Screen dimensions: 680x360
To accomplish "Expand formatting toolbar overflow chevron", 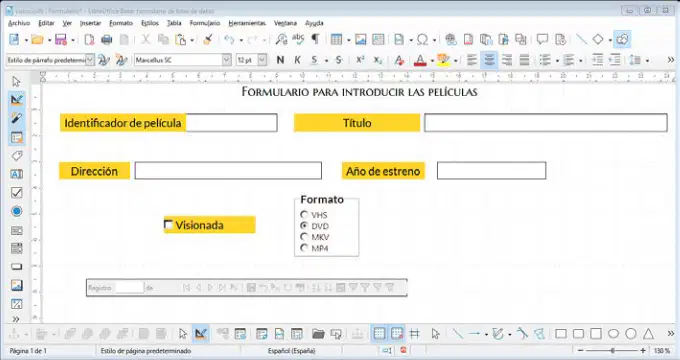I will (670, 60).
